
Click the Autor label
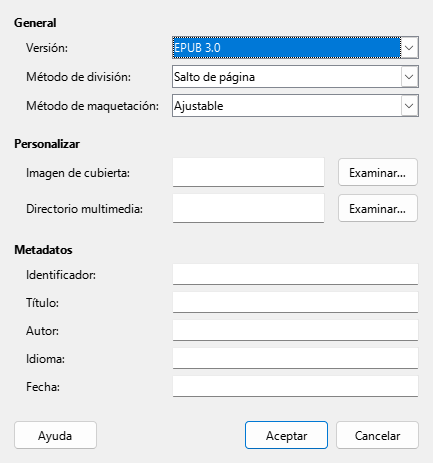pyautogui.click(x=42, y=331)
